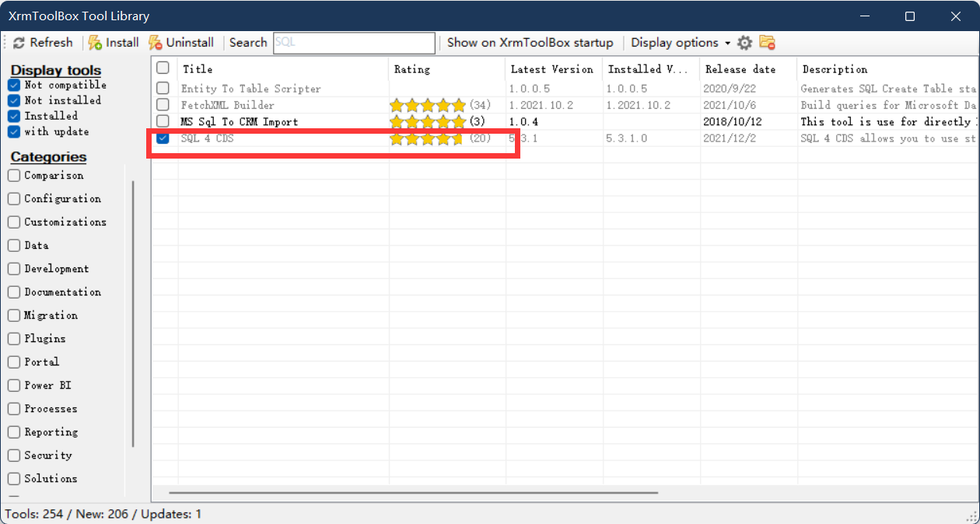The height and width of the screenshot is (524, 980).
Task: Untick the SQL 4 CDS row checkbox
Action: click(x=163, y=138)
